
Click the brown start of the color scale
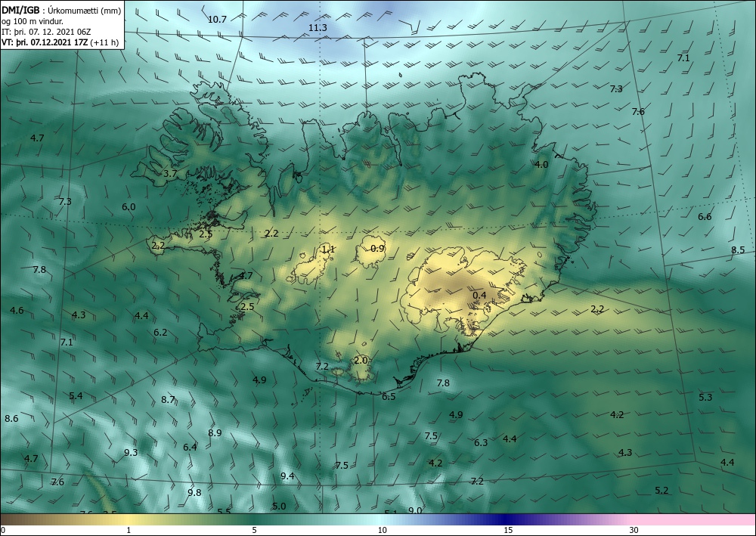14,519
